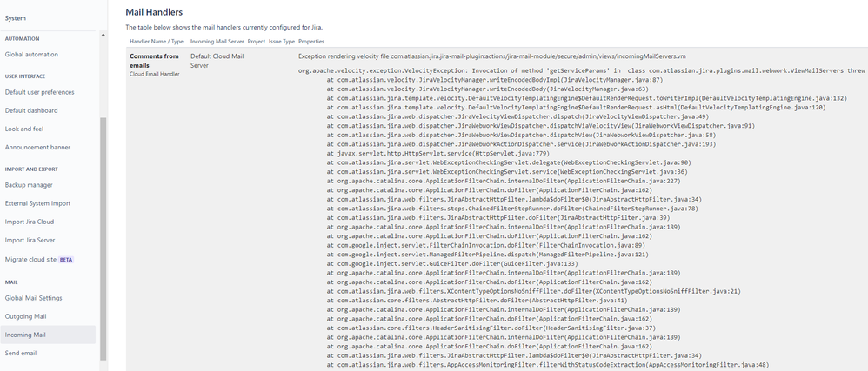Open Outgoing Mail settings
Viewport: 868px width, 371px height.
click(x=25, y=317)
